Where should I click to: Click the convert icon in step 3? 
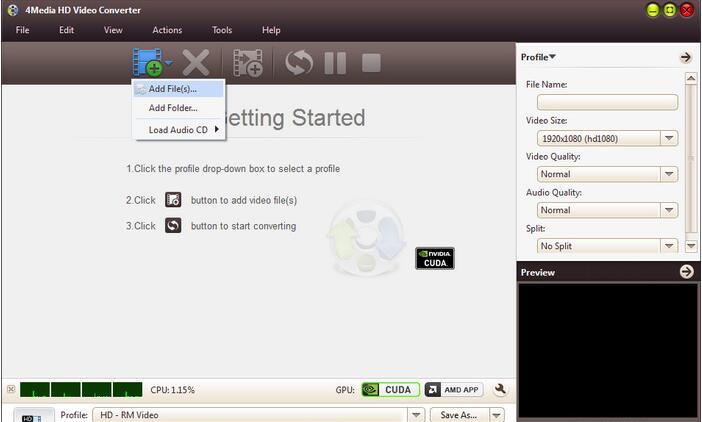pos(173,225)
